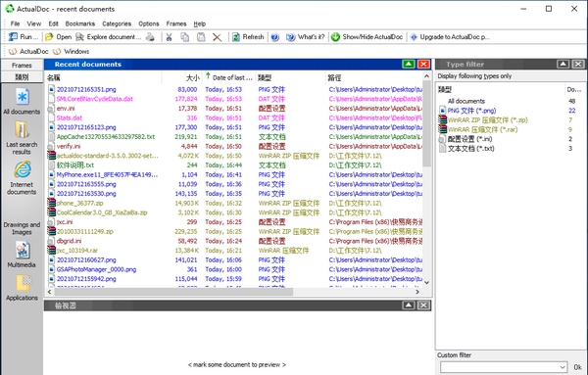Open the Options menu
The width and height of the screenshot is (588, 375).
(x=149, y=23)
